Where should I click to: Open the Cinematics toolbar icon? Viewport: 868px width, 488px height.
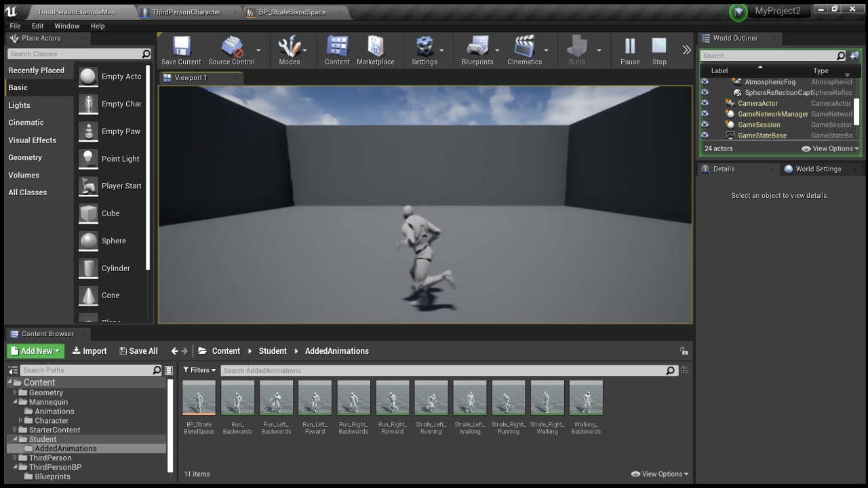[x=524, y=47]
